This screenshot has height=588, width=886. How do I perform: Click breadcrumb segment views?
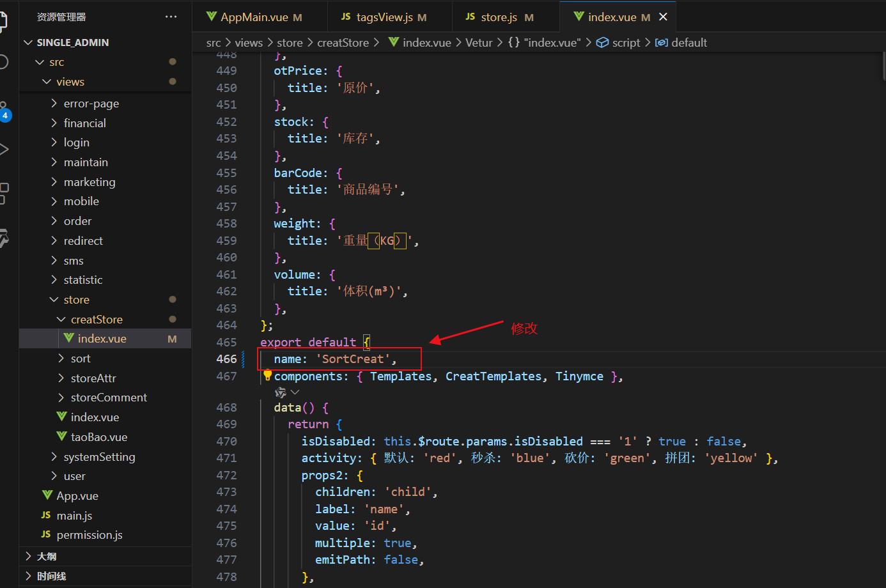pos(249,42)
